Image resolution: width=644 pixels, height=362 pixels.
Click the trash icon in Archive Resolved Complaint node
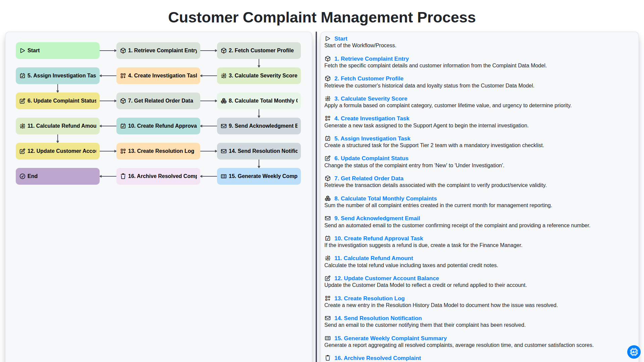coord(123,176)
